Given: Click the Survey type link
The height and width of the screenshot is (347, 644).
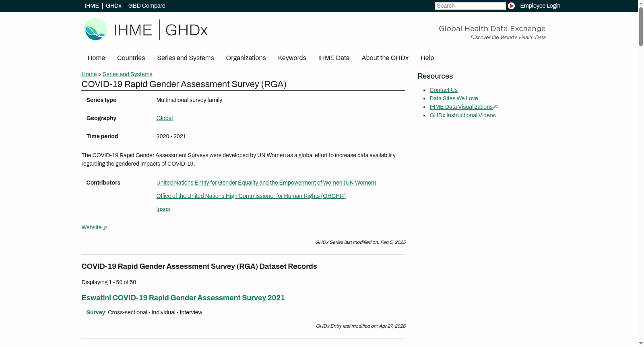Looking at the screenshot, I should [95, 312].
